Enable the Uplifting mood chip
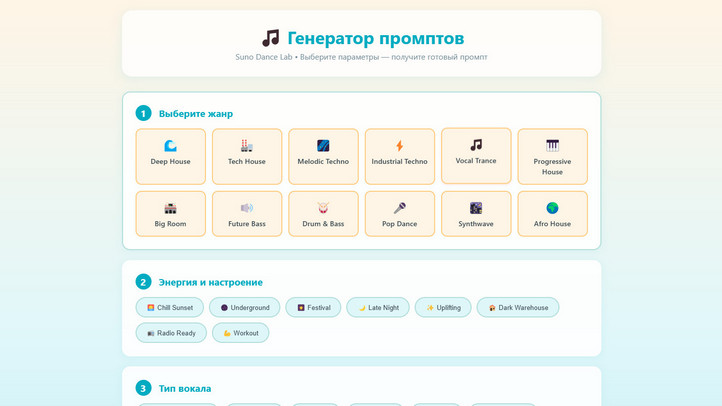 (x=443, y=307)
